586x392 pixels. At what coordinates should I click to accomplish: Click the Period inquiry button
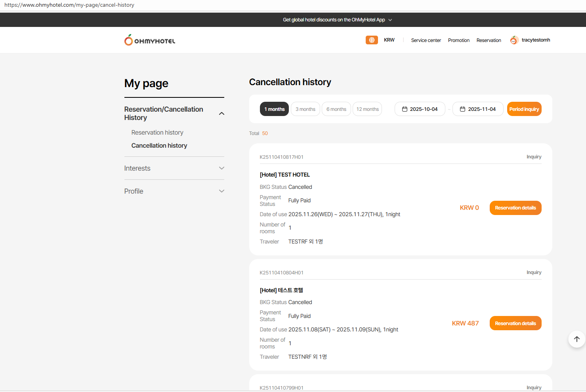tap(524, 109)
